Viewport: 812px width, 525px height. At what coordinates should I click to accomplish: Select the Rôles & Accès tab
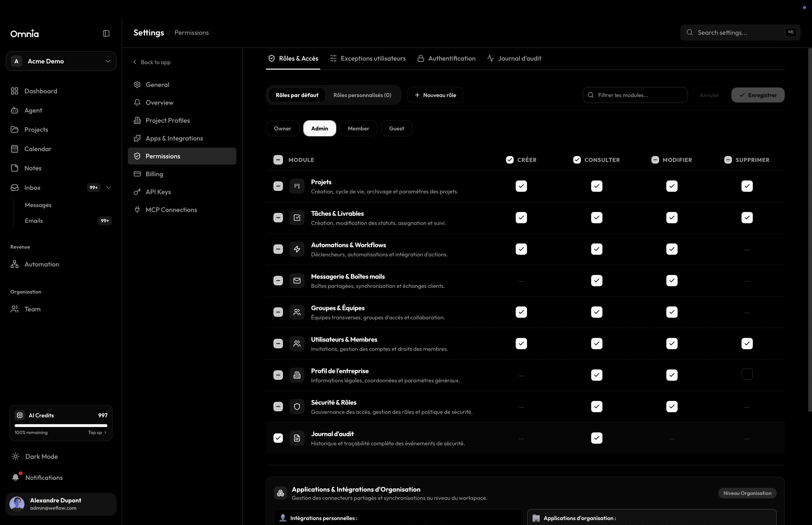click(293, 59)
